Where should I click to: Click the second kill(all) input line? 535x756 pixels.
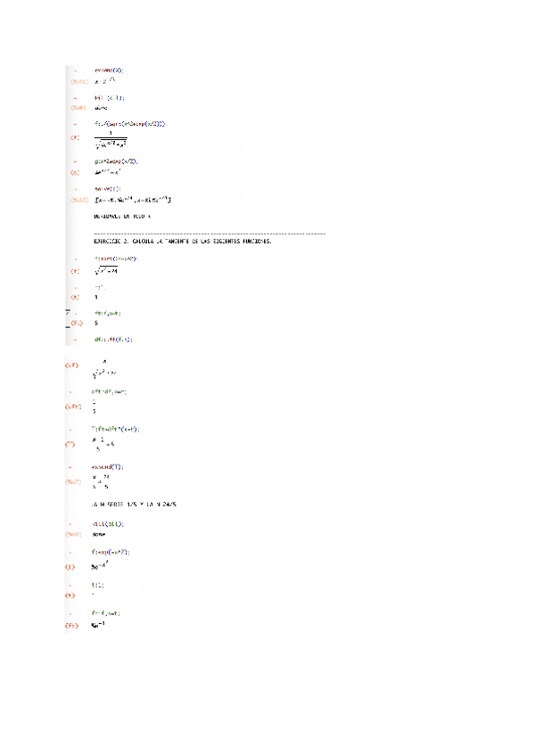coord(108,523)
